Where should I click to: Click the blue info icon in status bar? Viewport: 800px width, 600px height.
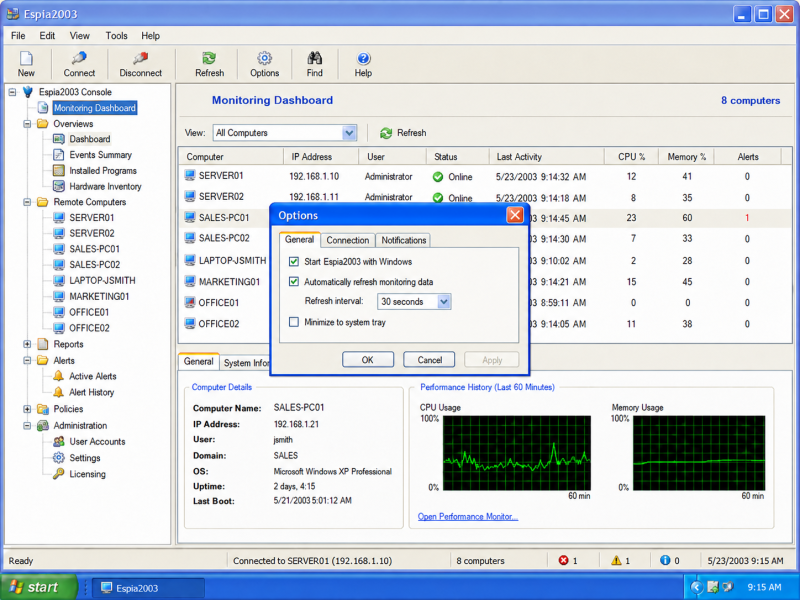pyautogui.click(x=665, y=560)
